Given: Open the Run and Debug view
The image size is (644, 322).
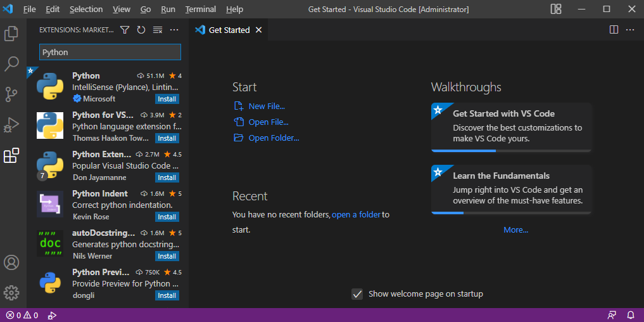Looking at the screenshot, I should coord(11,125).
